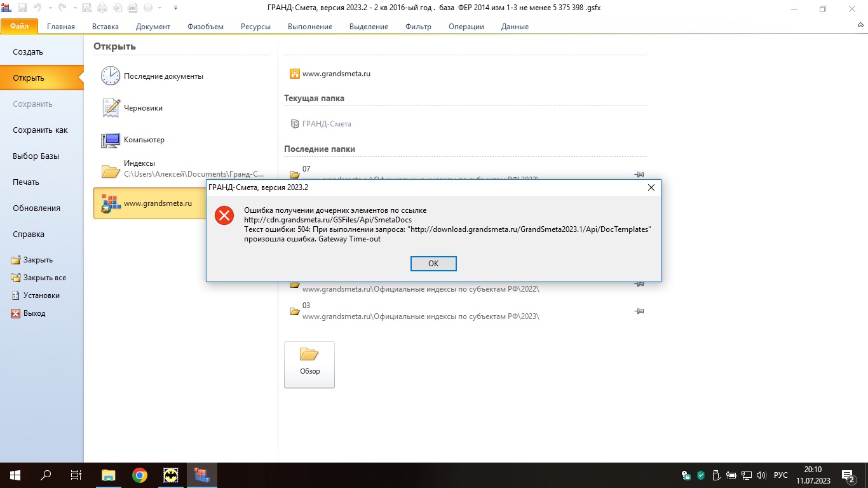
Task: Open the Обновления section
Action: [42, 208]
